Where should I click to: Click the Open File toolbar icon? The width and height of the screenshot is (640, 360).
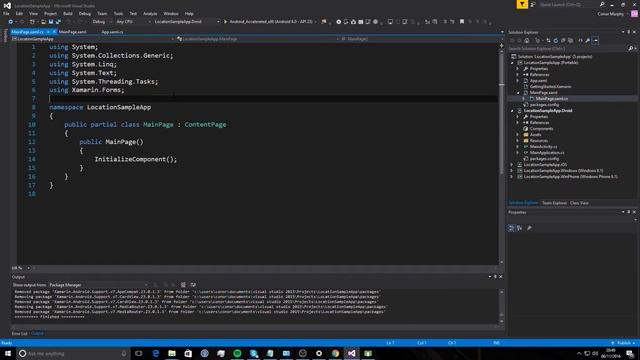(43, 22)
